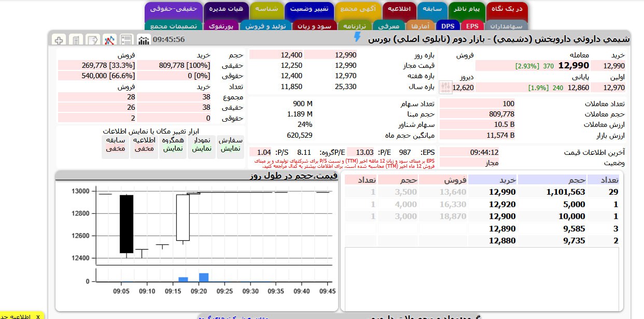Open the تغییر وضعیت tab
Screen dimensions: 644x319
pos(308,9)
